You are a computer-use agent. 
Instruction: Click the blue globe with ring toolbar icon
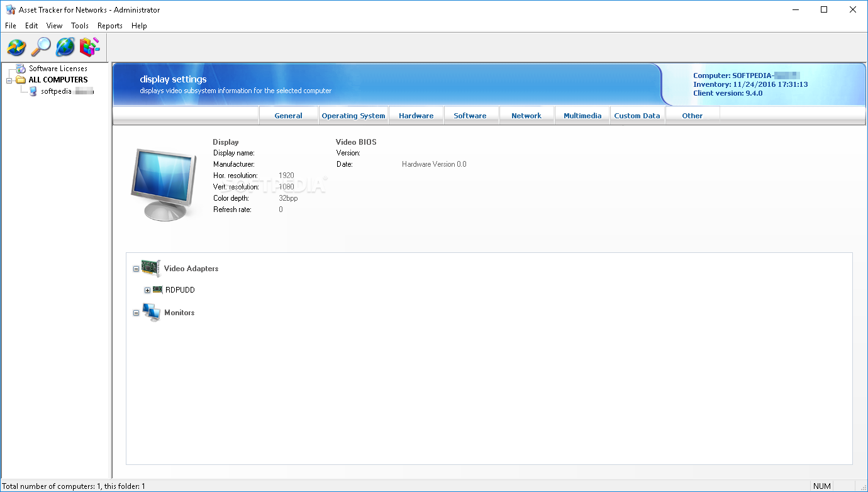pos(65,47)
